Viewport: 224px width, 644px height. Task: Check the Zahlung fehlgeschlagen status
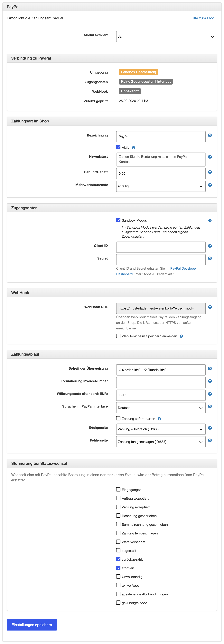coord(118,533)
